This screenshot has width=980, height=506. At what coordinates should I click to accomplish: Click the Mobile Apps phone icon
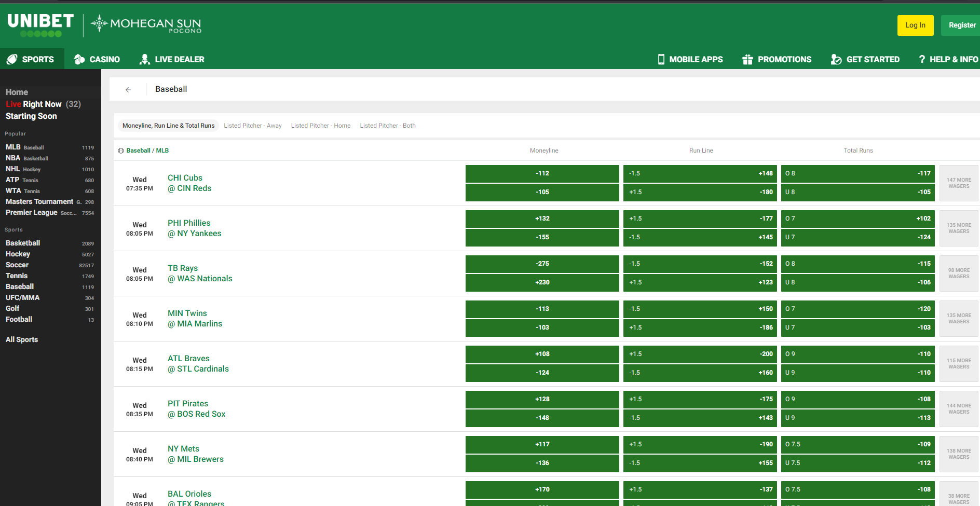tap(661, 59)
